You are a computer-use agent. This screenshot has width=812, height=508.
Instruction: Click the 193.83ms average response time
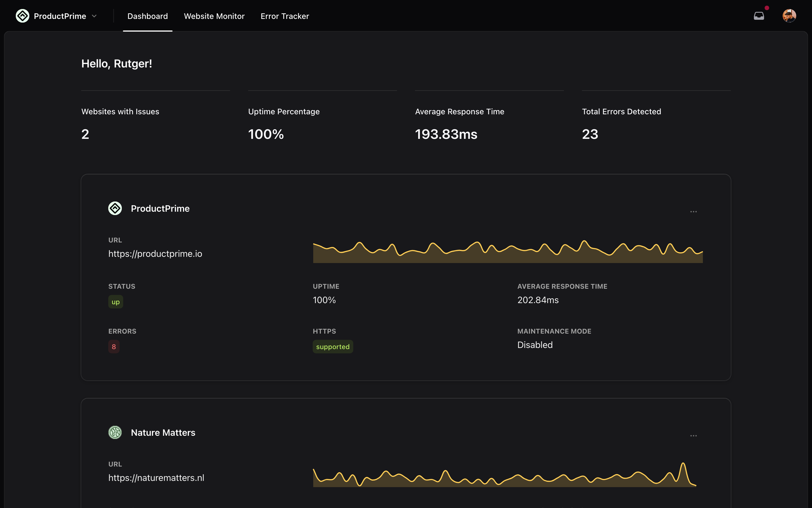pos(446,134)
